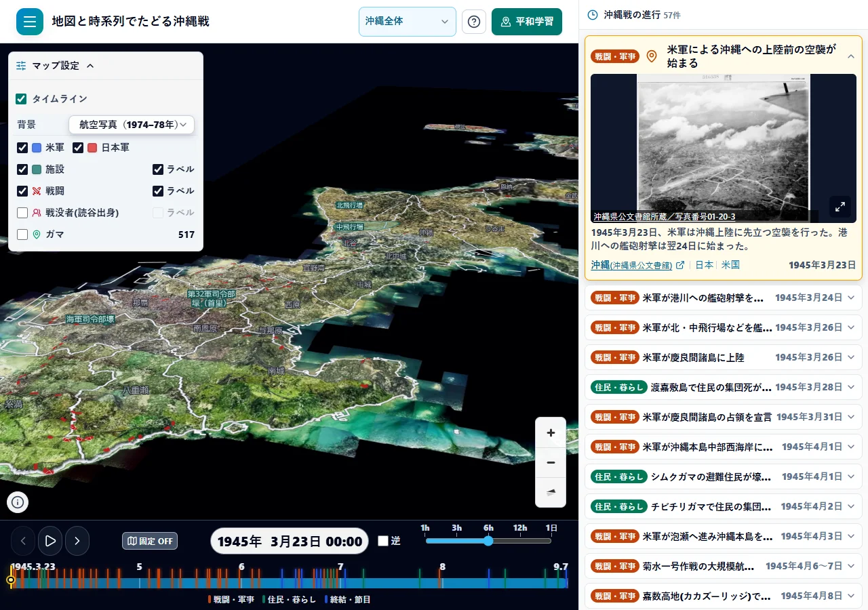The image size is (868, 610).
Task: Adjust the playback speed slider handle
Action: pyautogui.click(x=488, y=541)
